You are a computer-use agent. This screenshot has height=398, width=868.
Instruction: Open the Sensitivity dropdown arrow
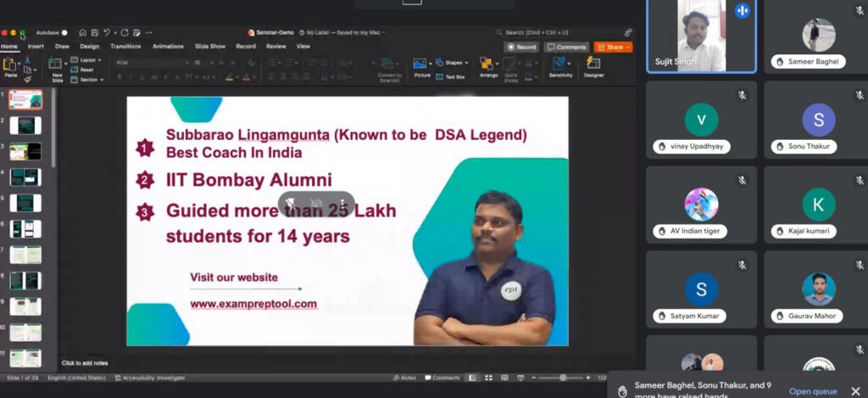click(570, 64)
